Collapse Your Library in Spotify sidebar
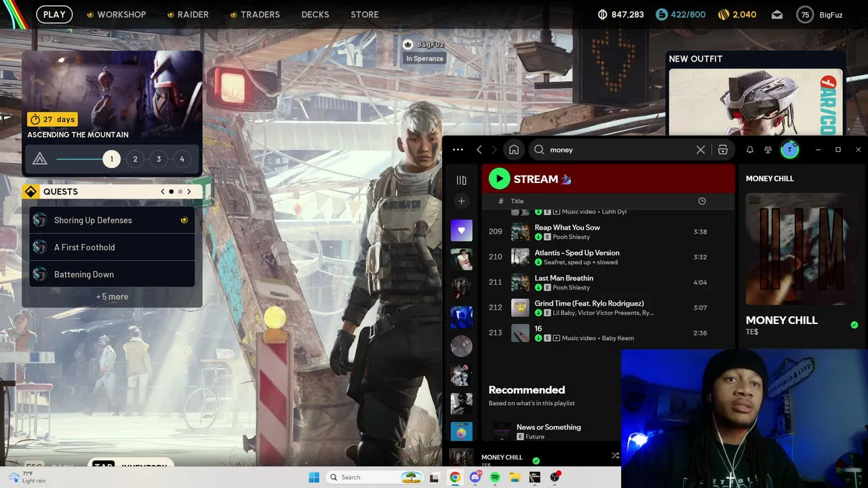 pos(462,180)
